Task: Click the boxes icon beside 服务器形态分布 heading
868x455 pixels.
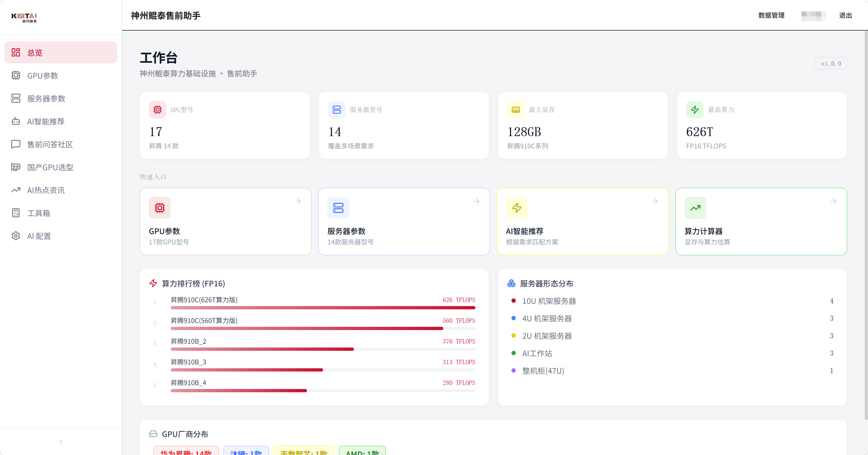Action: click(511, 283)
